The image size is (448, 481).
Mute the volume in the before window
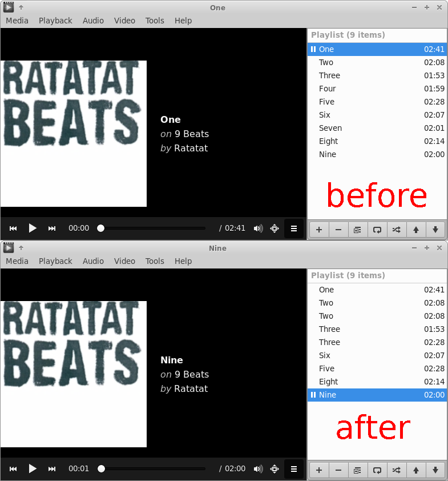[258, 229]
